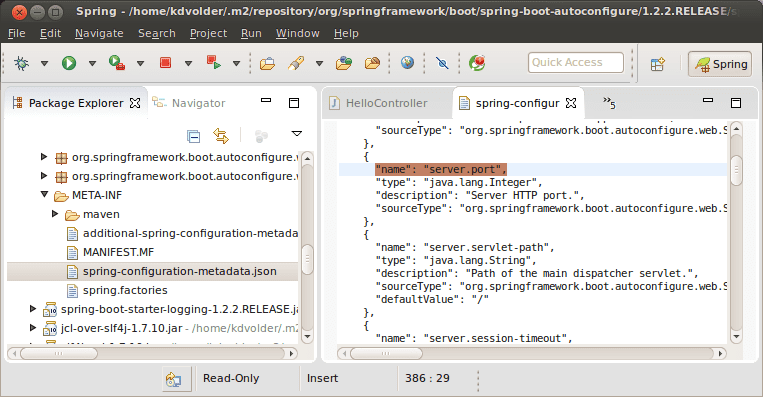This screenshot has height=397, width=763.
Task: Switch to the HelloController editor tab
Action: coord(379,103)
